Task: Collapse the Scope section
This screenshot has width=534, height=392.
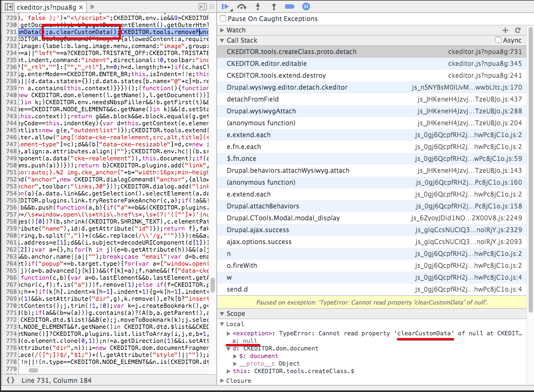Action: pos(222,313)
